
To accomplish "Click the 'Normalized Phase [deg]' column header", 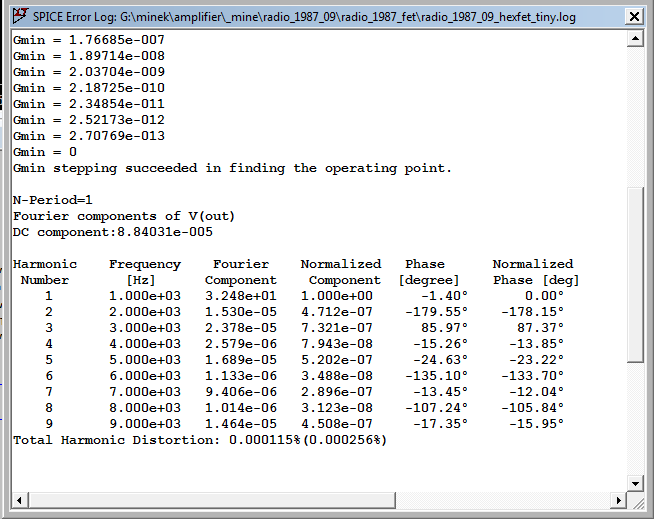I will 536,272.
